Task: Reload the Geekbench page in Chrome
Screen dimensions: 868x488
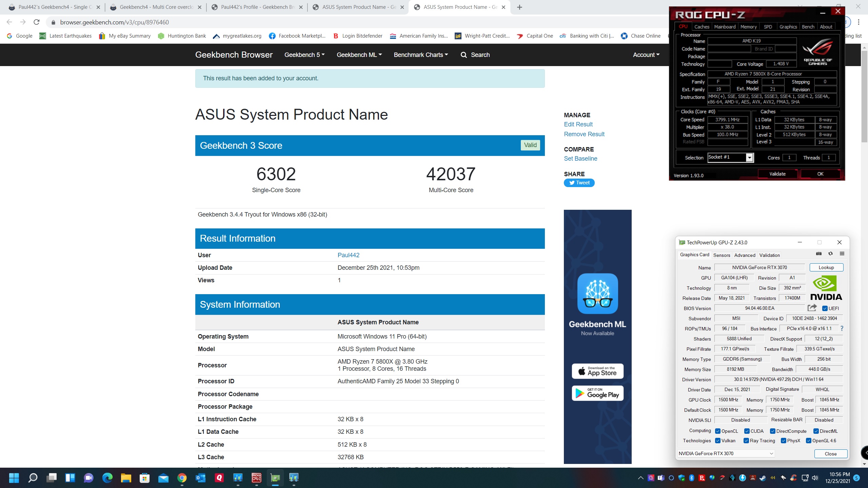Action: pos(37,22)
